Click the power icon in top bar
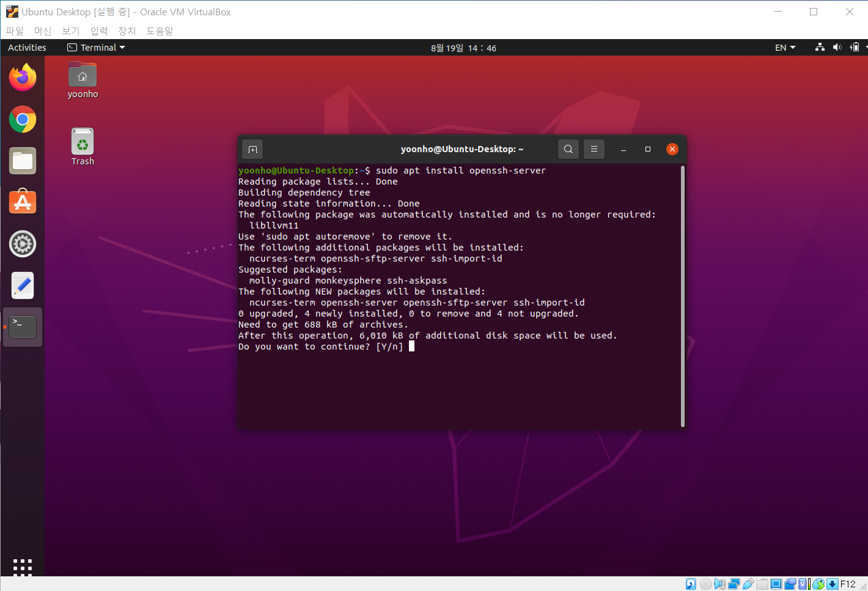The width and height of the screenshot is (868, 591). pyautogui.click(x=855, y=48)
